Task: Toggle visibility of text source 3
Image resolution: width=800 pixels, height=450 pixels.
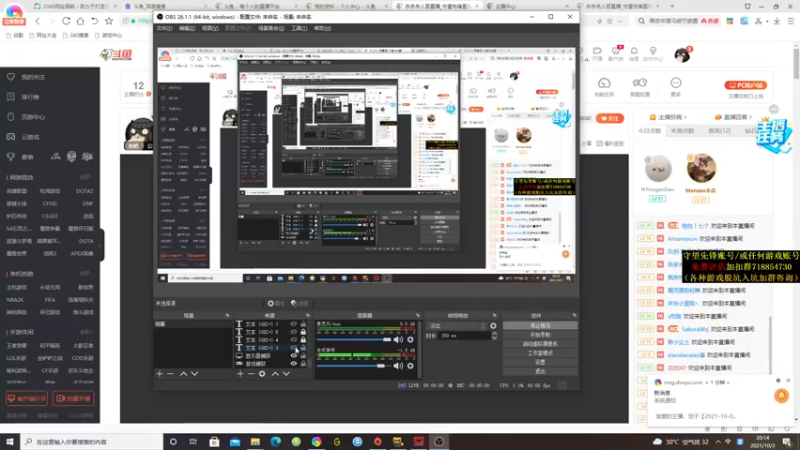Action: pos(293,347)
